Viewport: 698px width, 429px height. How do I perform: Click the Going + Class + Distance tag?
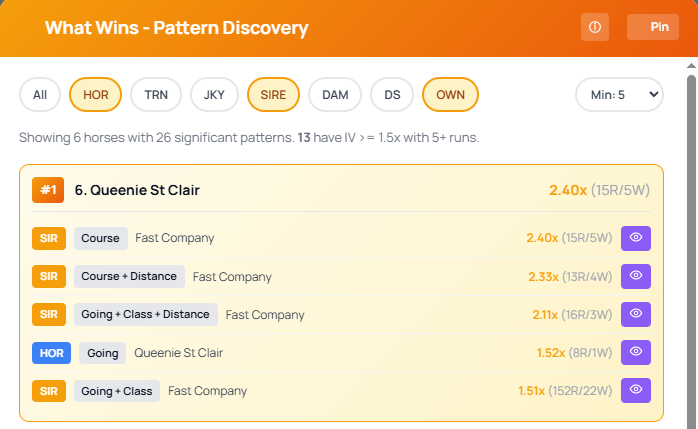pos(146,314)
